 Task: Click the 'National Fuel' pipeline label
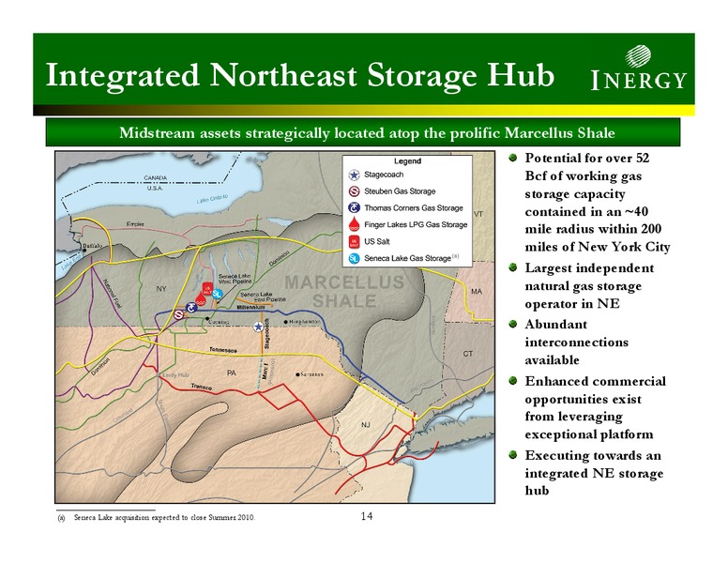[x=113, y=295]
